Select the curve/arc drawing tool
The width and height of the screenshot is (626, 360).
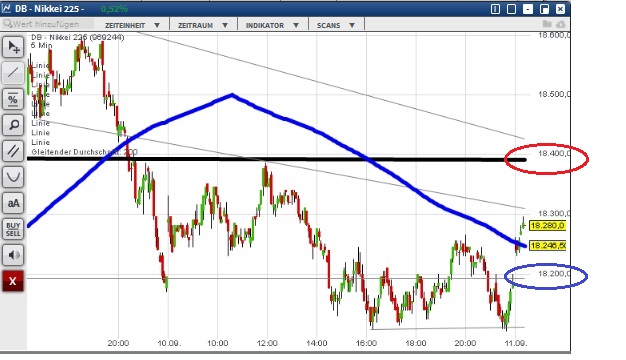click(x=13, y=177)
